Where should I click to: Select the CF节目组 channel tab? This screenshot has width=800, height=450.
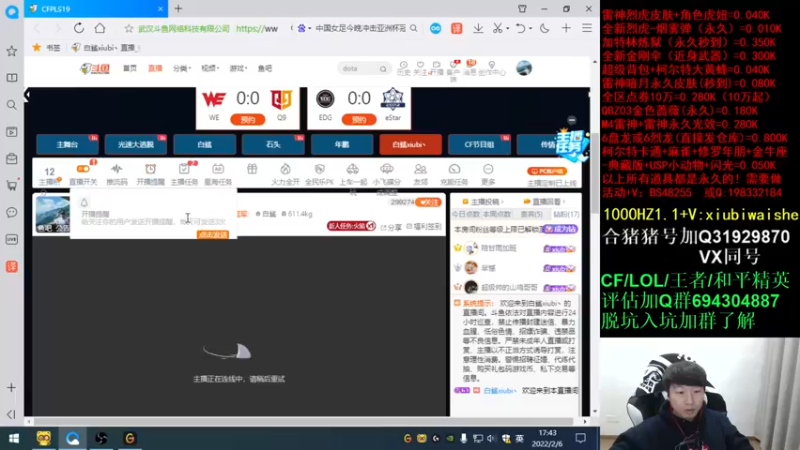[479, 144]
